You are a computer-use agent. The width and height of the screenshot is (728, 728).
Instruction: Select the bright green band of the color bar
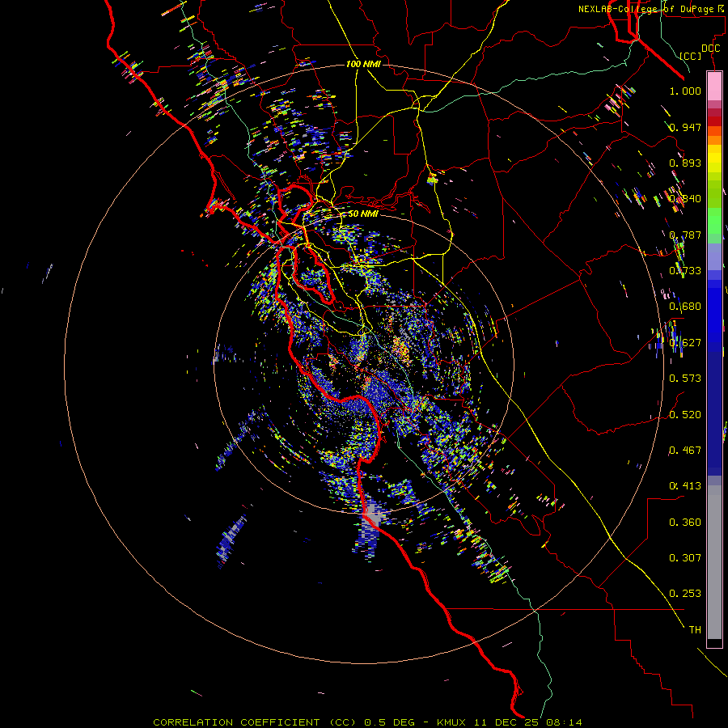(x=714, y=221)
